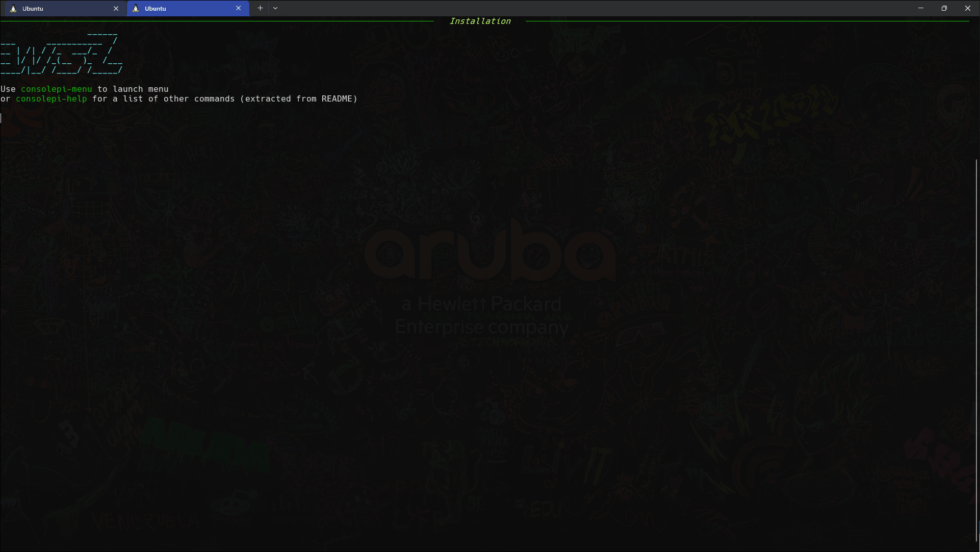
Task: Click the Installation header title
Action: 480,21
